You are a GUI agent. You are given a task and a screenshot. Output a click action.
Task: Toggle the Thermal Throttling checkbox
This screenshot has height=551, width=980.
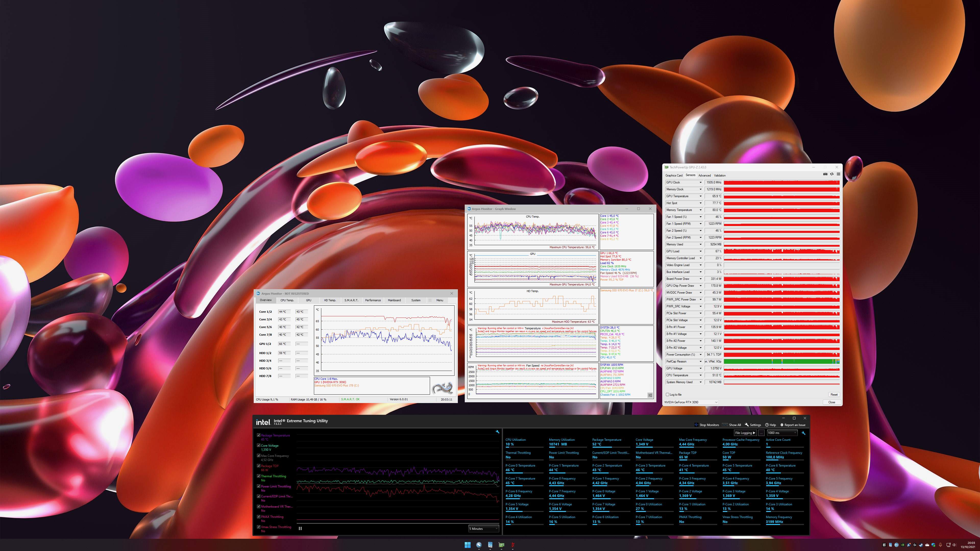[x=259, y=476]
